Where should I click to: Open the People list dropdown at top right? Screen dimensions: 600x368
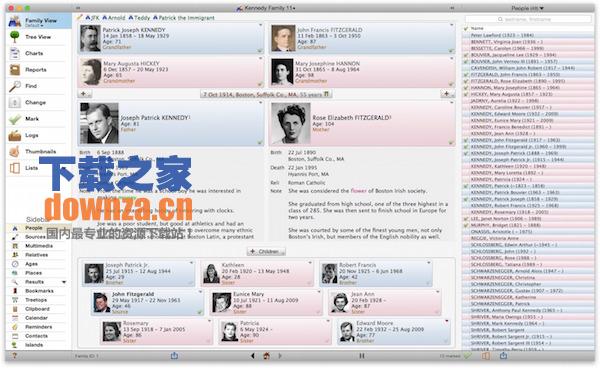click(x=527, y=8)
